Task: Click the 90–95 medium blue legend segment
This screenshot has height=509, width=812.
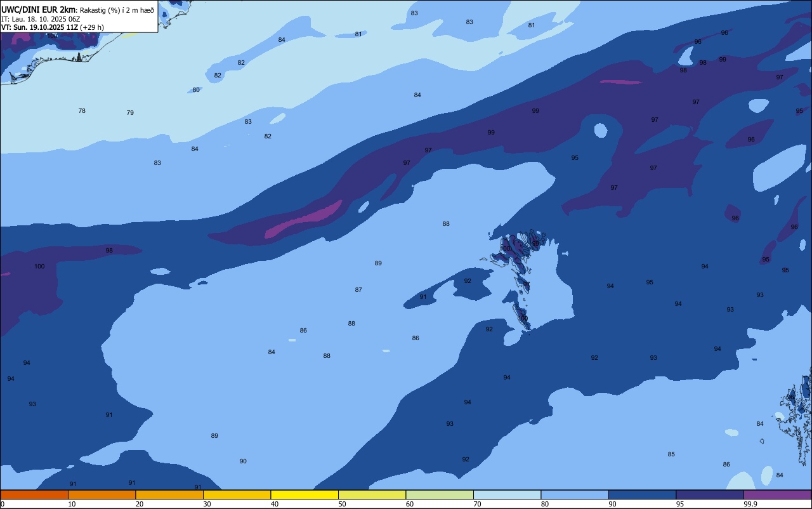Action: point(642,494)
